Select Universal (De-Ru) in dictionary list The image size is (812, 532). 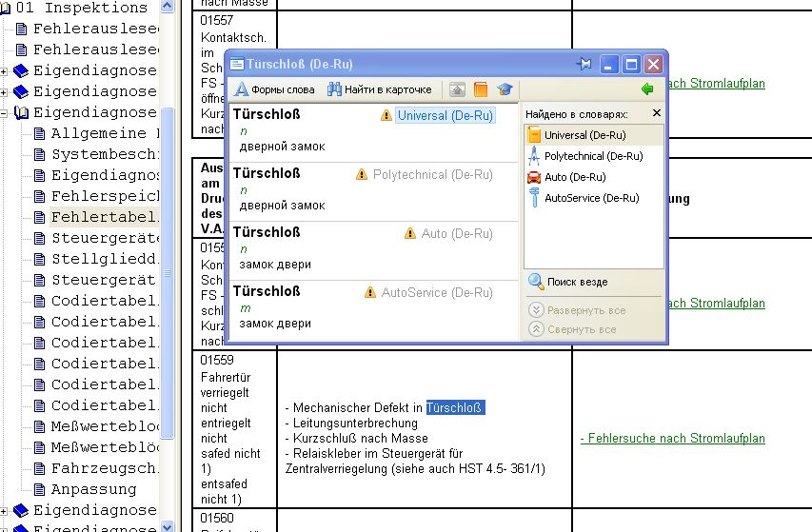click(593, 135)
